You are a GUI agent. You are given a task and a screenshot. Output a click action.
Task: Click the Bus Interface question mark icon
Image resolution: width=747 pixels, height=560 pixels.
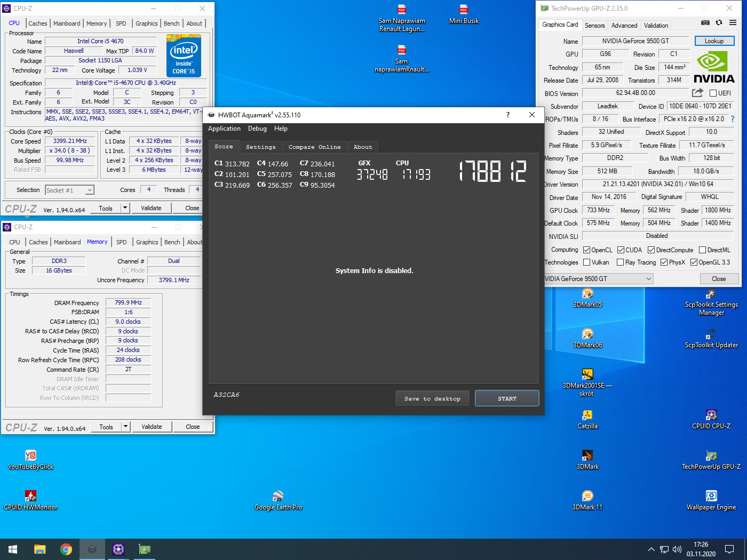coord(733,119)
